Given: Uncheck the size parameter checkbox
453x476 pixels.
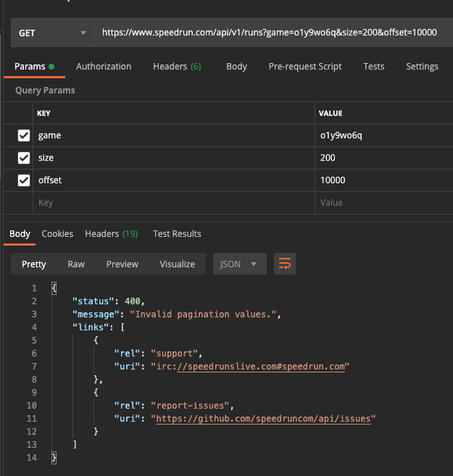Looking at the screenshot, I should 24,158.
